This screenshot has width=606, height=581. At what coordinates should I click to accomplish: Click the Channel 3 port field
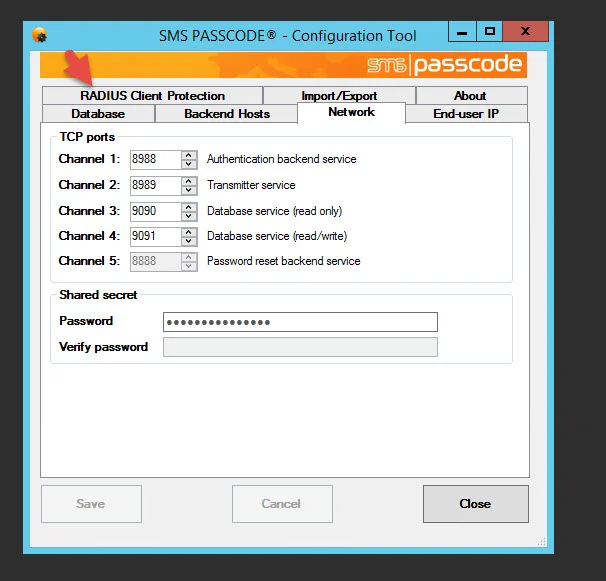(155, 211)
